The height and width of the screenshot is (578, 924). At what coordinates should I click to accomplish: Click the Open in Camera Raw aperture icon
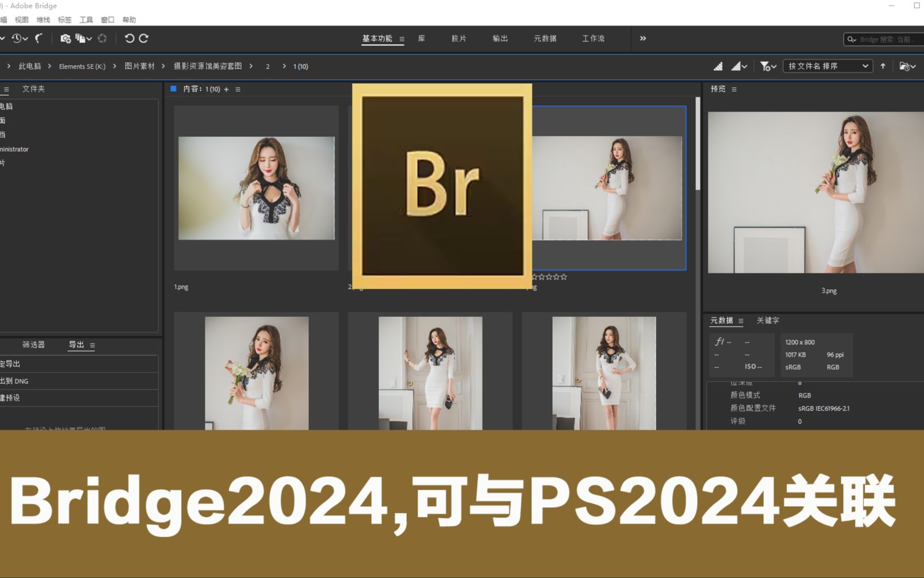pos(102,38)
